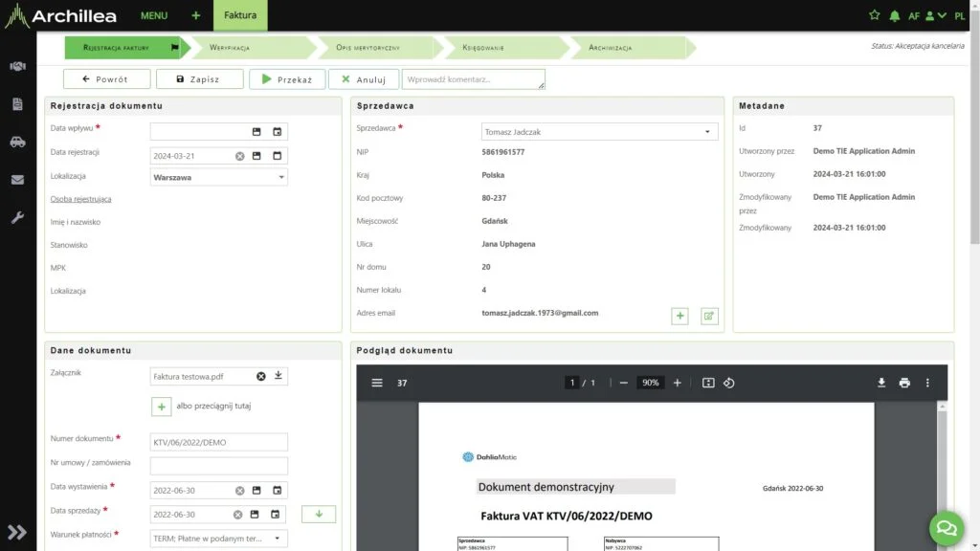Expand the collapsed left sidebar

point(17,532)
